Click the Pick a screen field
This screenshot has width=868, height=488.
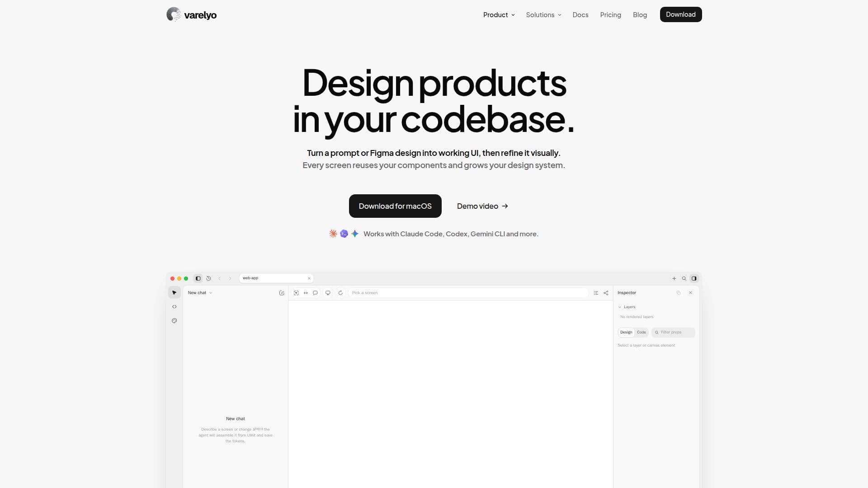468,293
